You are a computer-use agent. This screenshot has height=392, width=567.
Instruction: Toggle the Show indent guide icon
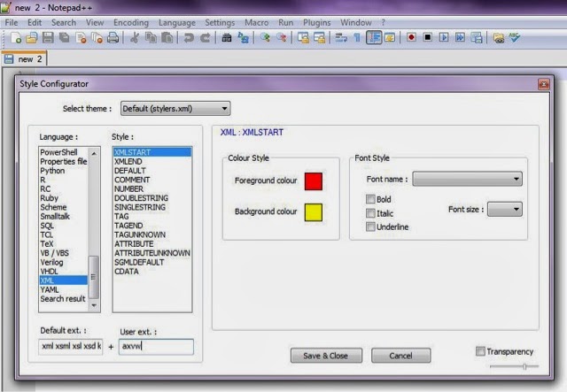click(374, 37)
